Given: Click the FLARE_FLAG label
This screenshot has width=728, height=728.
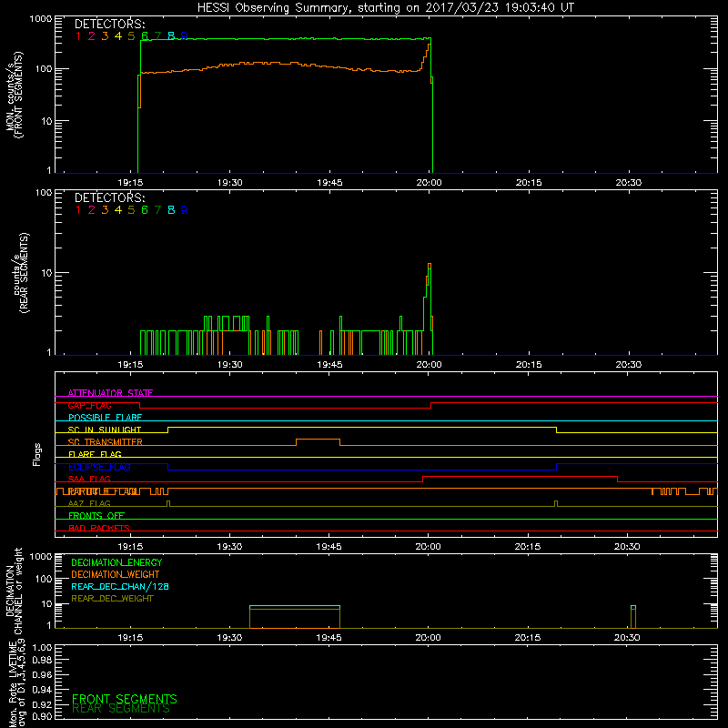Looking at the screenshot, I should [95, 454].
